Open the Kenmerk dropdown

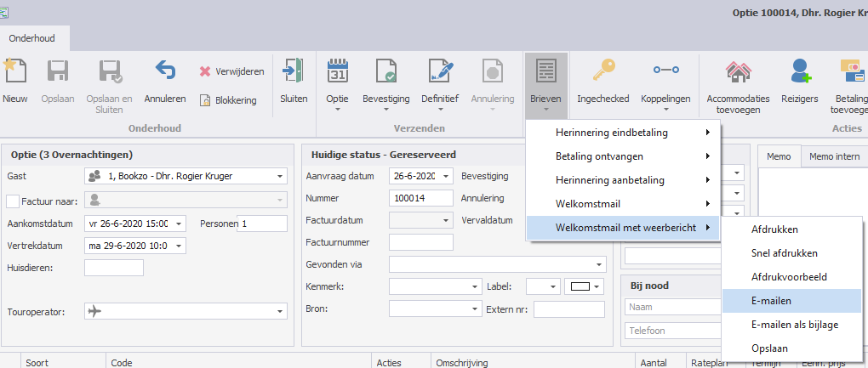475,286
